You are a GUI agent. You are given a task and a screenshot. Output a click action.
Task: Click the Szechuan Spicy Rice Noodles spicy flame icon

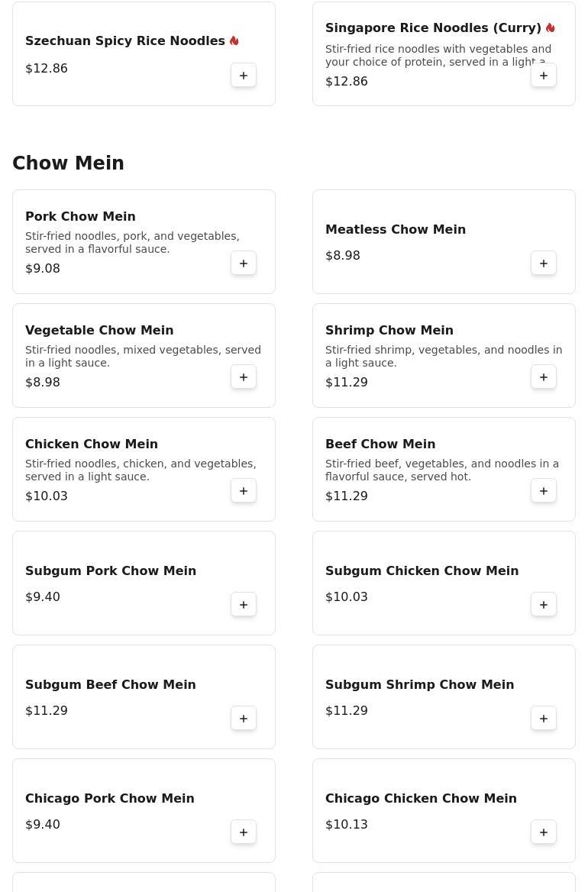(x=234, y=41)
